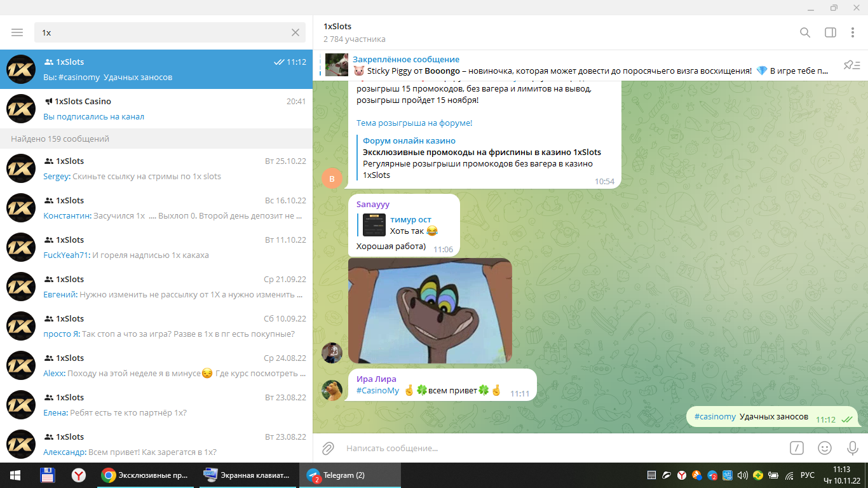Click the Telegram tray icon with badge
This screenshot has height=488, width=868.
[x=712, y=475]
